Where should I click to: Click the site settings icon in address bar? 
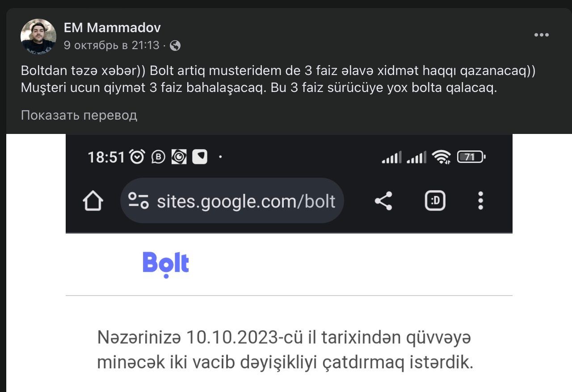point(139,201)
